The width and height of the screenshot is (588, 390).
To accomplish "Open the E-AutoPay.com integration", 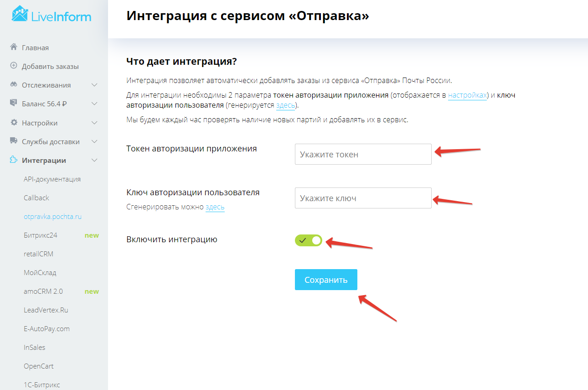I will pos(46,328).
